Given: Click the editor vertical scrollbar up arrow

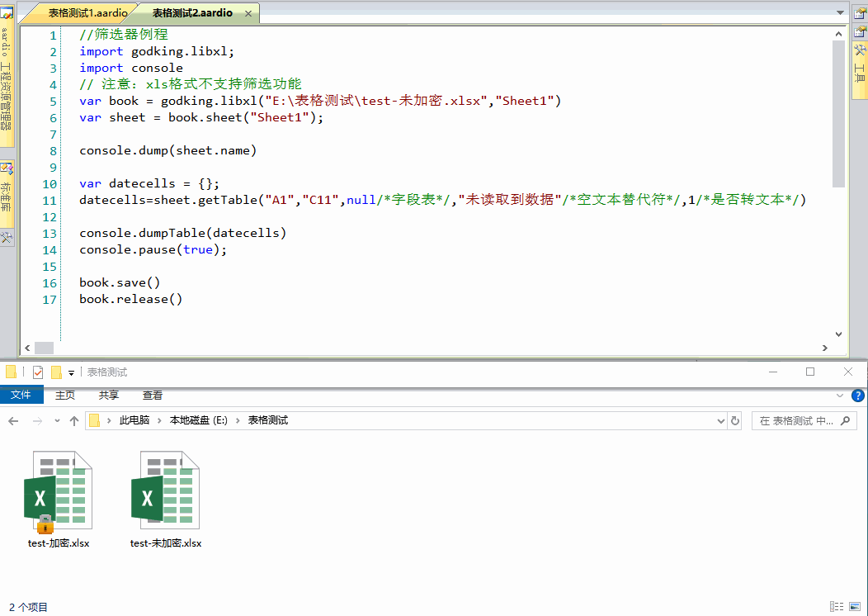Looking at the screenshot, I should pyautogui.click(x=838, y=34).
